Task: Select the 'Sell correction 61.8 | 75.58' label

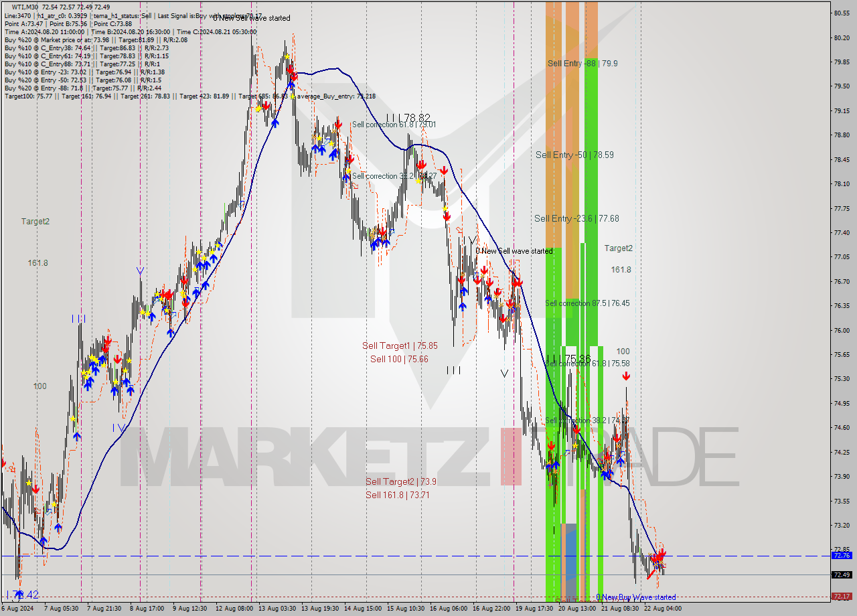Action: 587,363
